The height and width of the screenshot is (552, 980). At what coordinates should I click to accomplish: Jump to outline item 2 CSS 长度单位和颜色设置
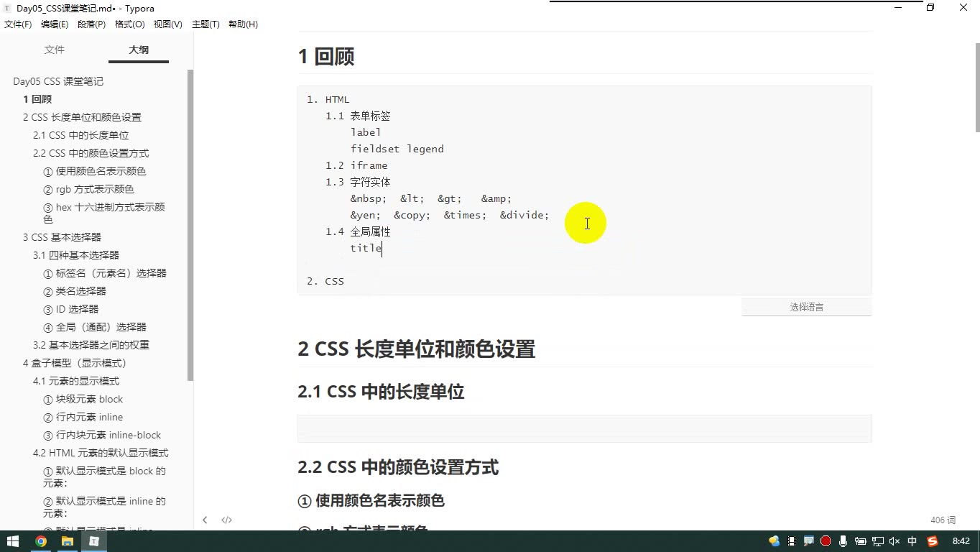point(82,117)
